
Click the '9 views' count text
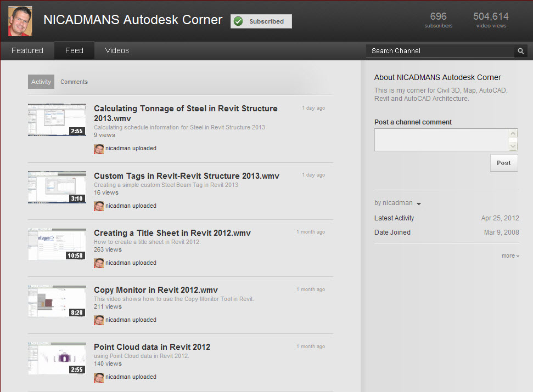pos(104,135)
